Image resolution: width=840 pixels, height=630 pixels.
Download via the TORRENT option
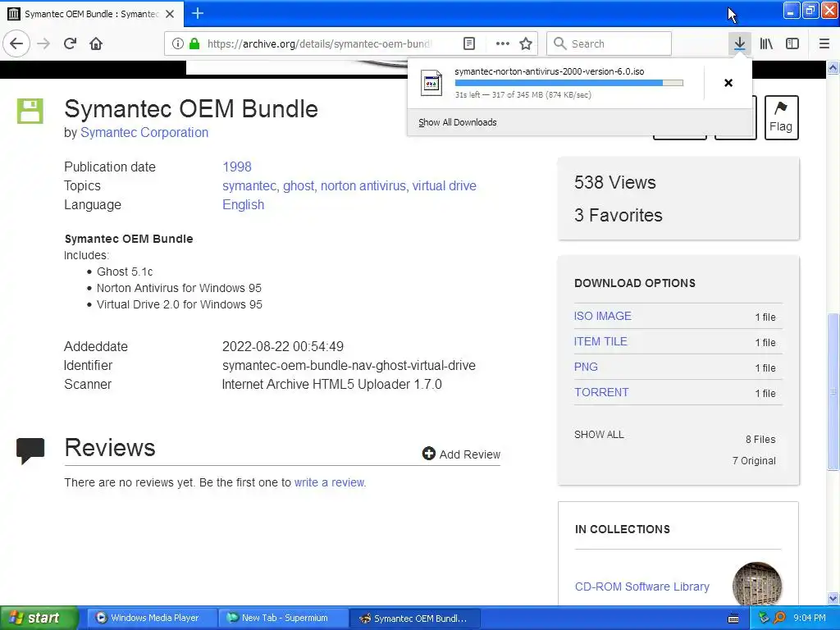(601, 392)
